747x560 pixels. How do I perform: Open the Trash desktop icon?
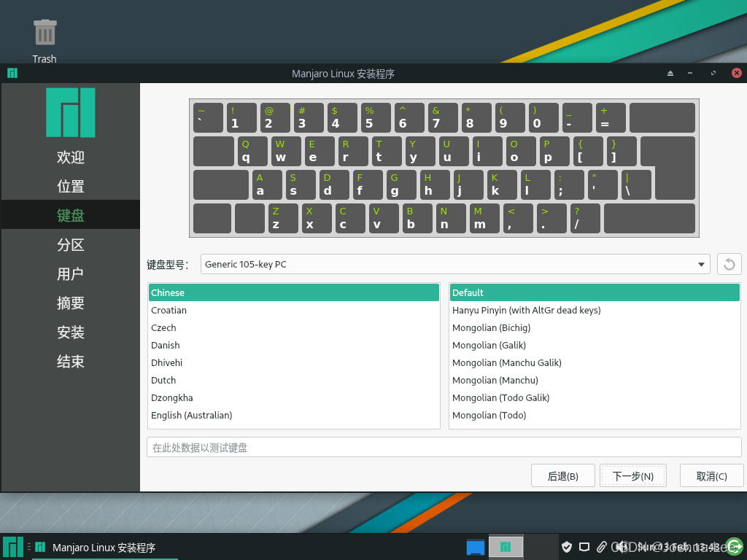click(44, 41)
